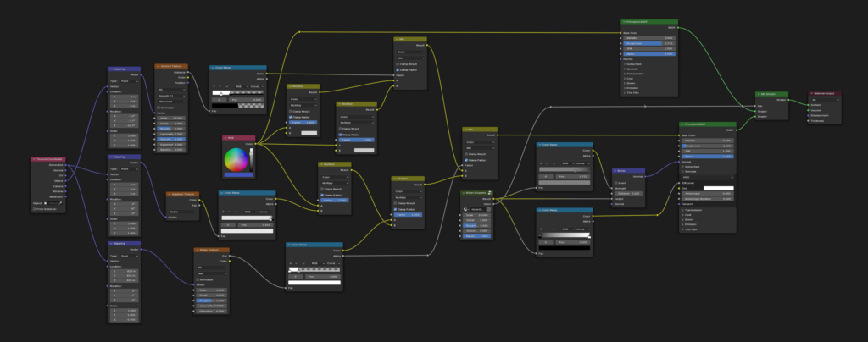
Task: Collapse the Texture Coordinate node via its header arrow
Action: pyautogui.click(x=33, y=158)
